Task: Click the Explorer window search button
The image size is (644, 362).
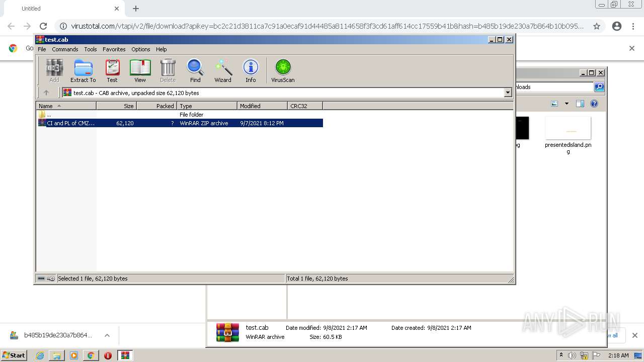Action: pos(599,87)
